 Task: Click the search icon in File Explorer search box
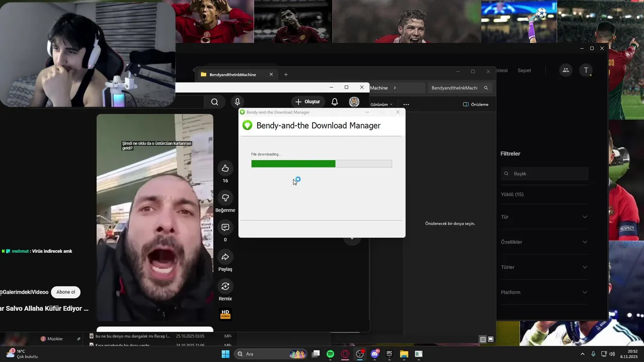[486, 87]
